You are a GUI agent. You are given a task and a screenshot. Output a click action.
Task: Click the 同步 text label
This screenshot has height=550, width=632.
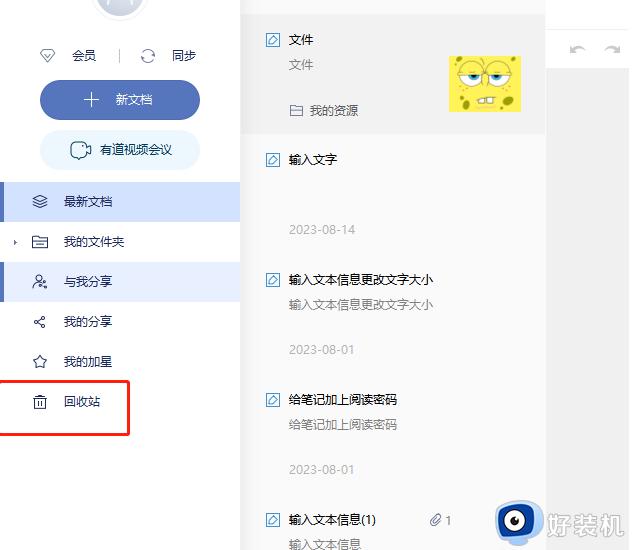184,56
